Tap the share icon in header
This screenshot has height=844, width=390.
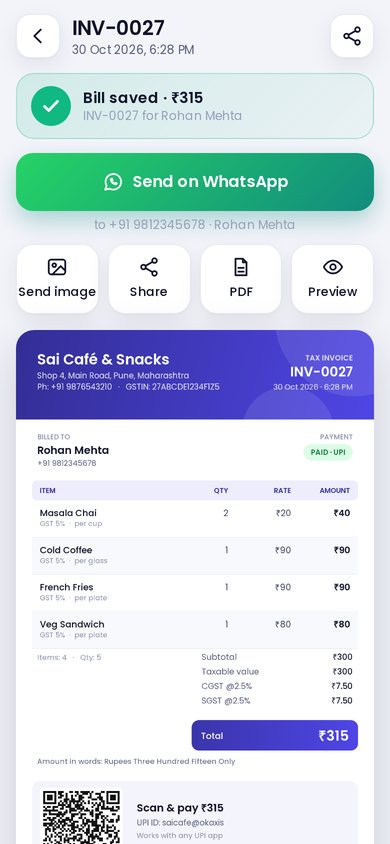[352, 36]
